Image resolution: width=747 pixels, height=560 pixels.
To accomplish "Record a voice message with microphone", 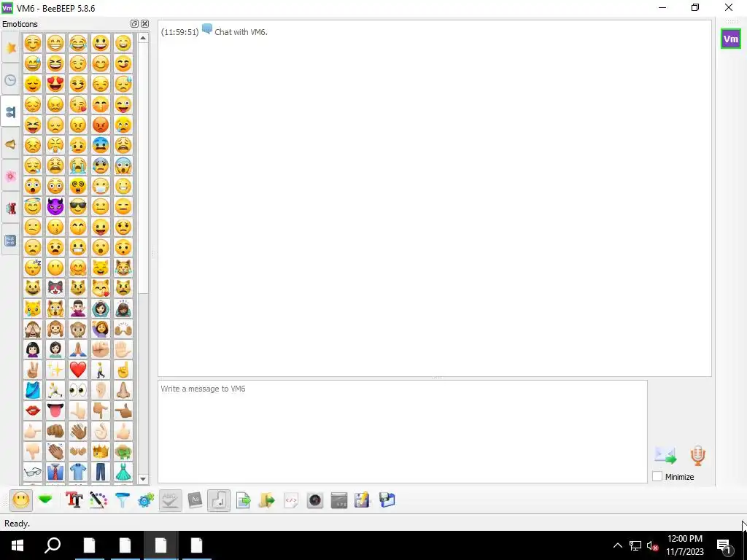I will (x=697, y=455).
